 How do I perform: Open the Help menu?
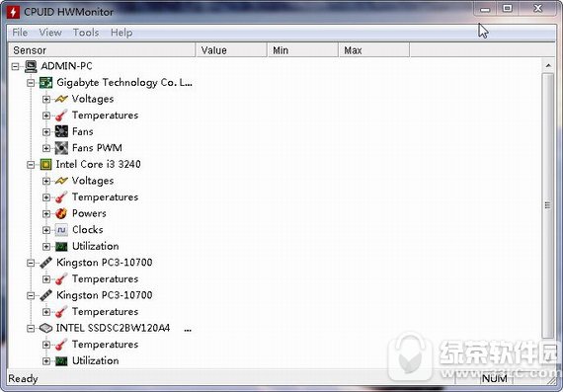click(121, 33)
